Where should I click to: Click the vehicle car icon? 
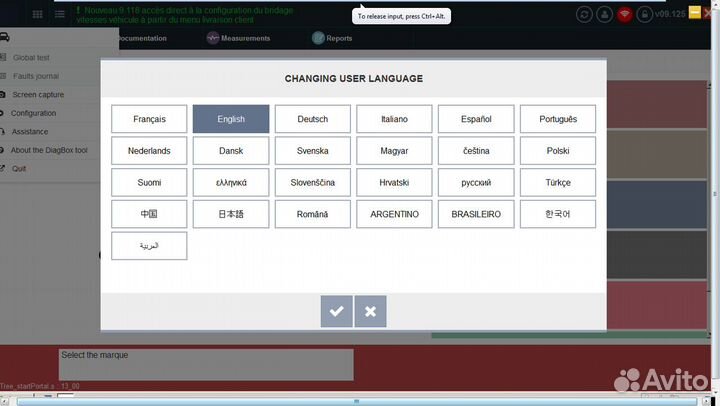pos(5,37)
